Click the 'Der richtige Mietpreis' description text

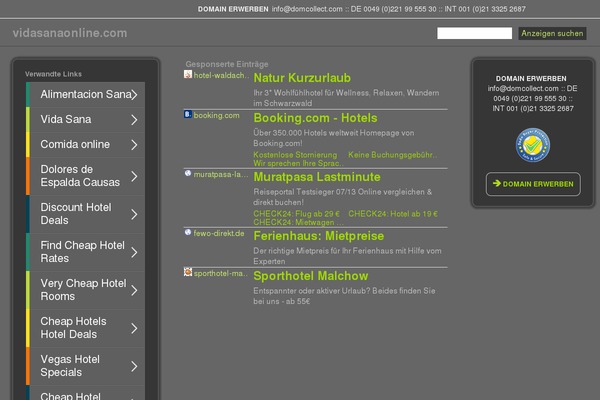(347, 256)
